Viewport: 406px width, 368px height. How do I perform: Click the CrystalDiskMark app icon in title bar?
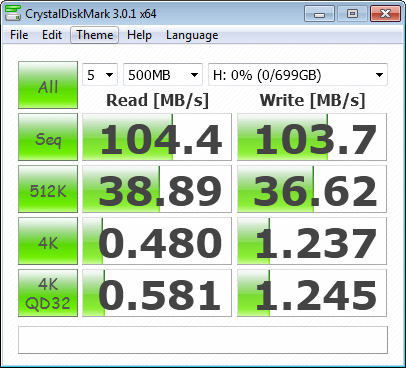click(13, 13)
